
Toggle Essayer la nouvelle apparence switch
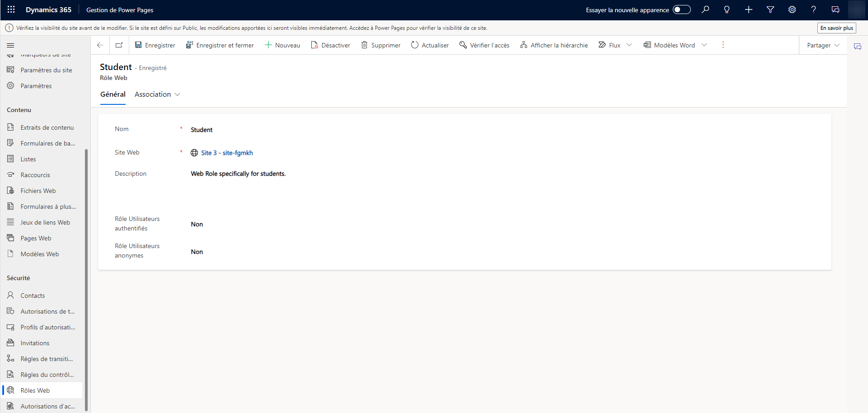(682, 9)
